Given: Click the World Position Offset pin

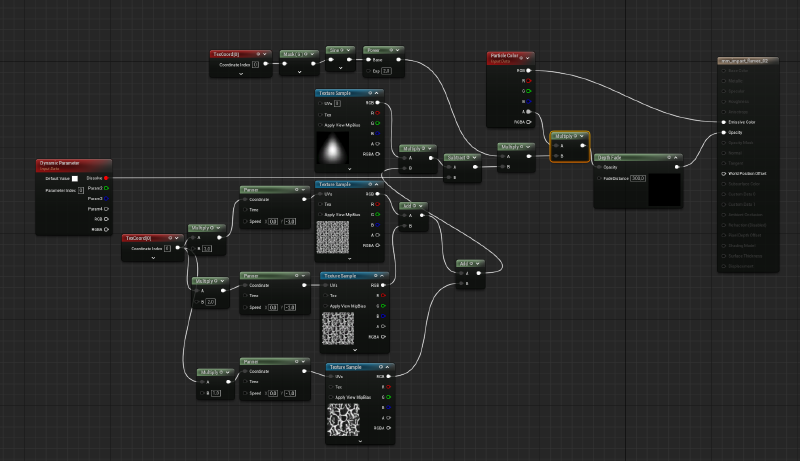Looking at the screenshot, I should click(722, 173).
